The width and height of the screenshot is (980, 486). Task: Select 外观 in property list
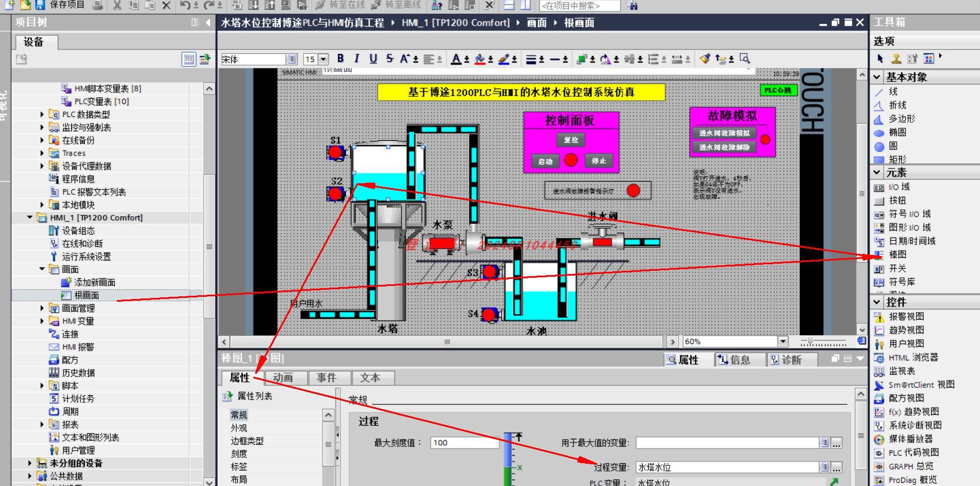pos(239,428)
